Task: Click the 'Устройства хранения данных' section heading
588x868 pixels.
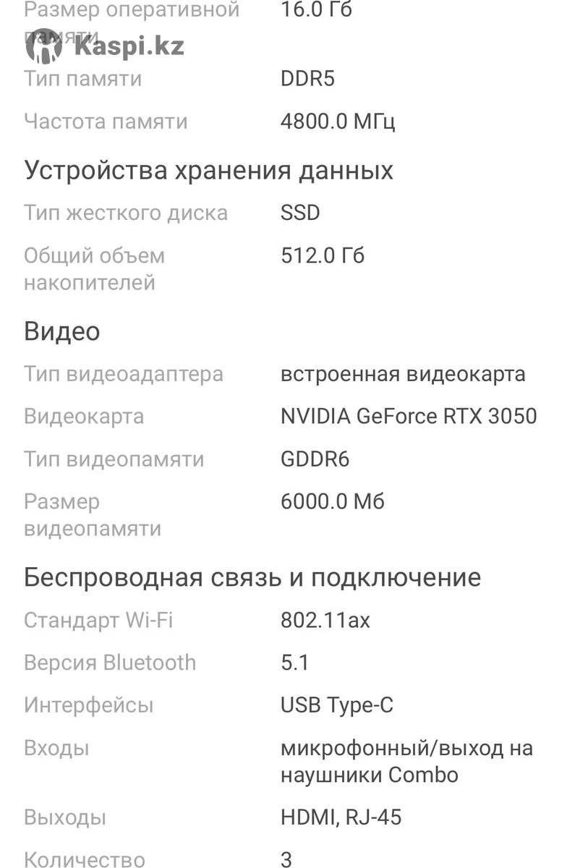Action: [208, 171]
